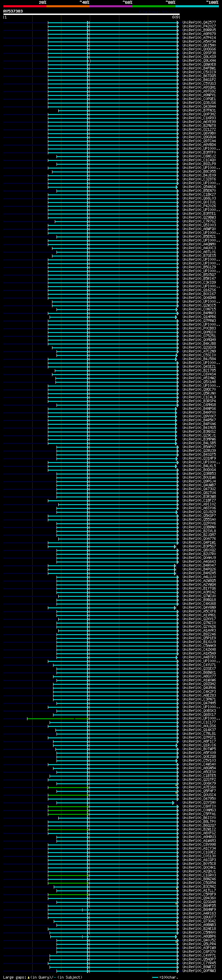
Task: Open hit UniRef100_Q42577
Action: 199,23
